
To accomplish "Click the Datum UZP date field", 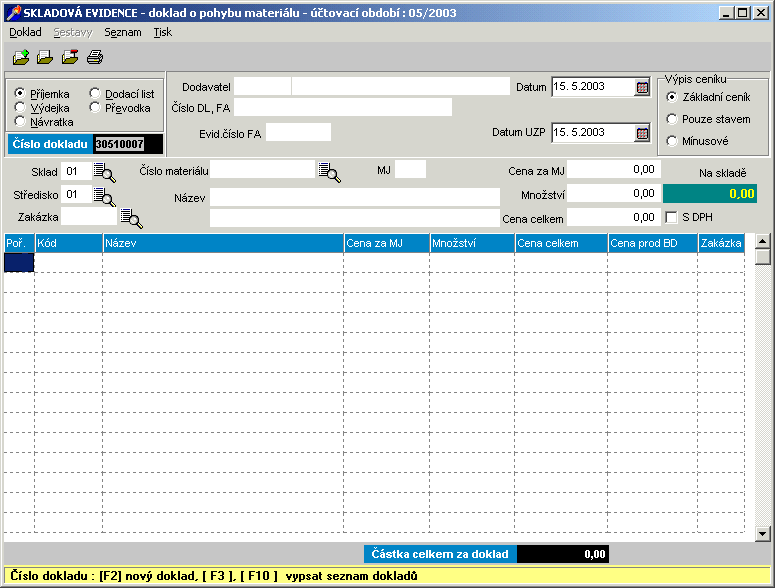I will 593,133.
